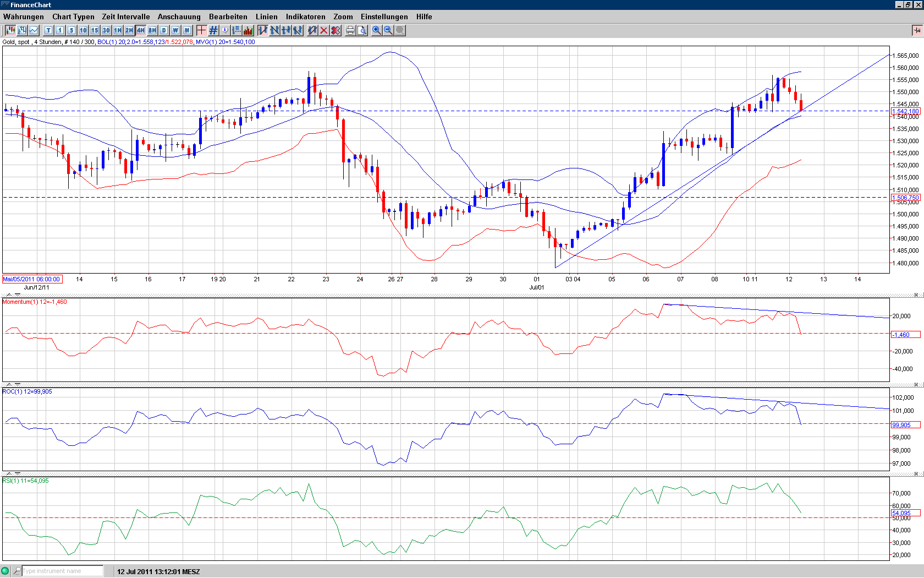924x578 pixels.
Task: Click the green connection status indicator
Action: click(x=5, y=571)
